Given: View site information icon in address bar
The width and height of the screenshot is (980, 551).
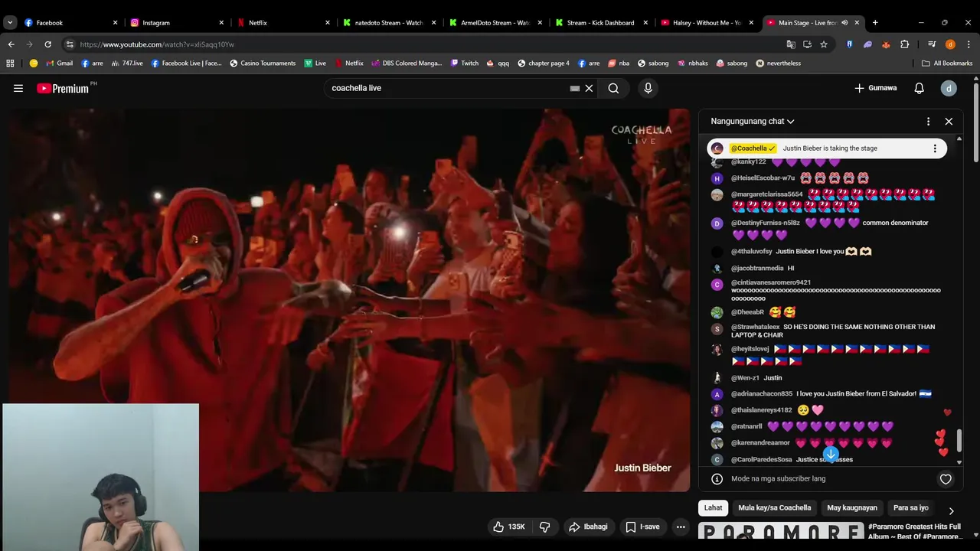Looking at the screenshot, I should (70, 44).
